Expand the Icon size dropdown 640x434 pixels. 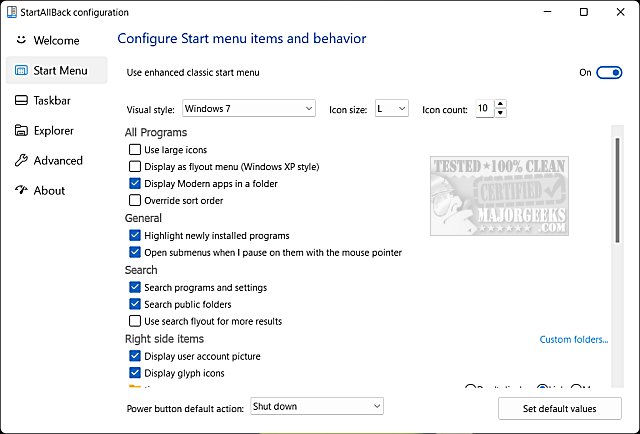390,108
